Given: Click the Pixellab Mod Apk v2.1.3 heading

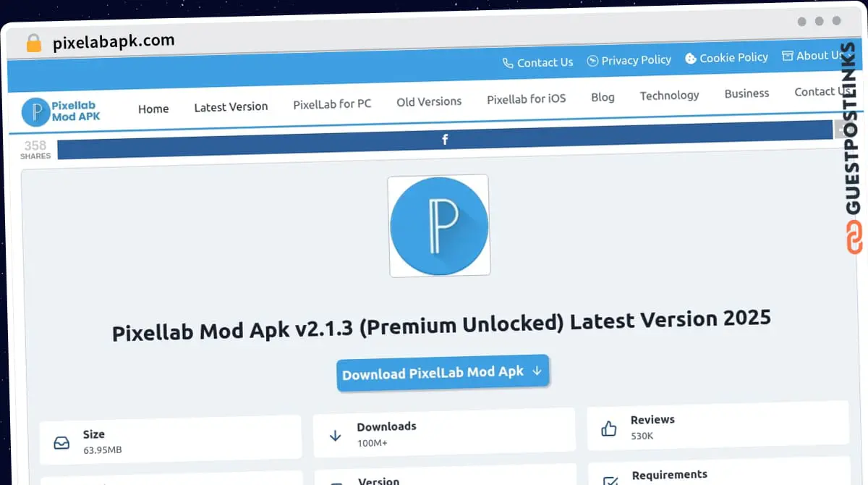Looking at the screenshot, I should click(441, 325).
